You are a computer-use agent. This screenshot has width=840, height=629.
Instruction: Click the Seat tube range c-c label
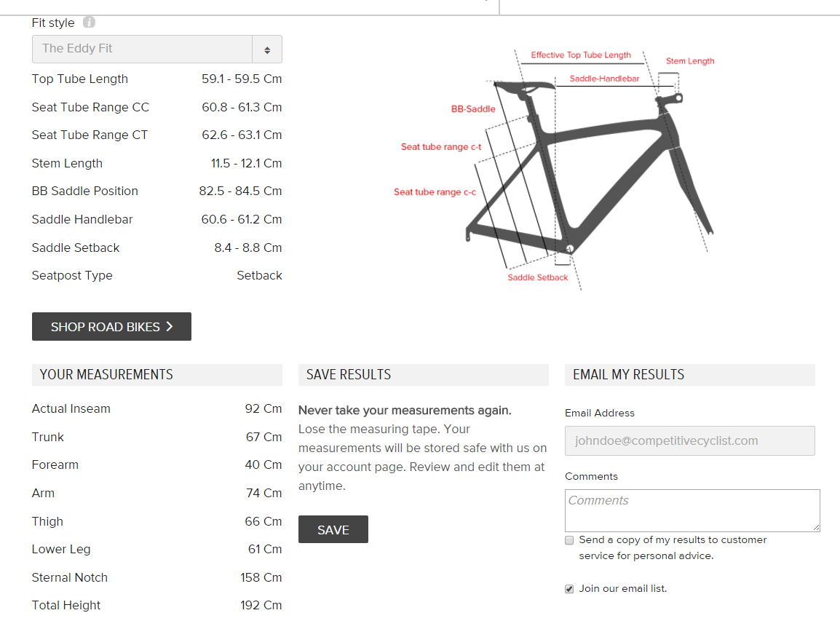pos(435,192)
